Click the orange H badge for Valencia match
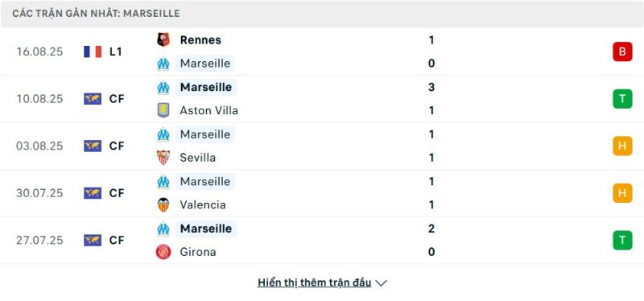Image resolution: width=644 pixels, height=301 pixels. click(x=622, y=193)
